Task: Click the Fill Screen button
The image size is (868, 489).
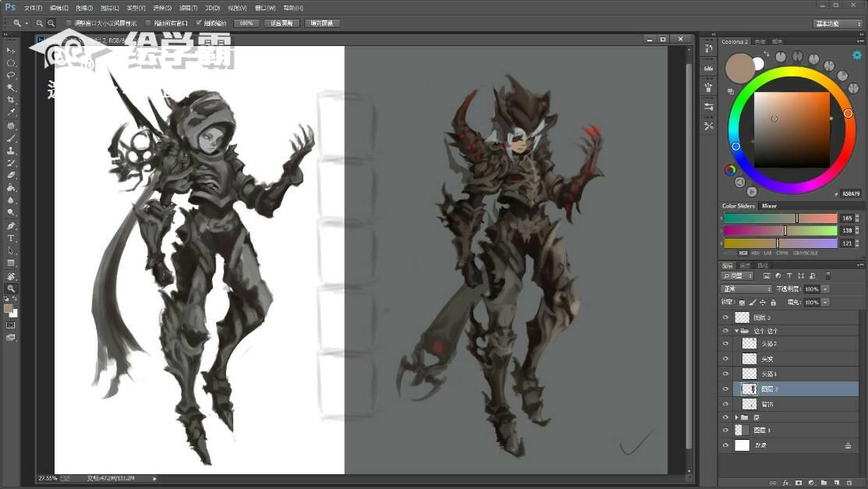Action: pos(321,23)
